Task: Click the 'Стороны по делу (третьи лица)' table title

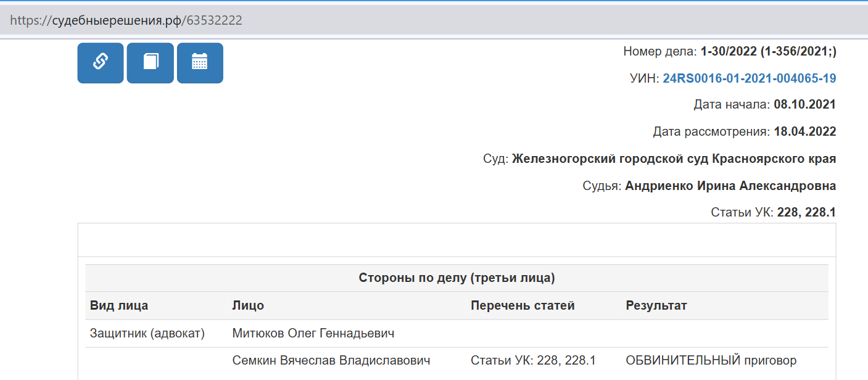Action: pos(457,278)
